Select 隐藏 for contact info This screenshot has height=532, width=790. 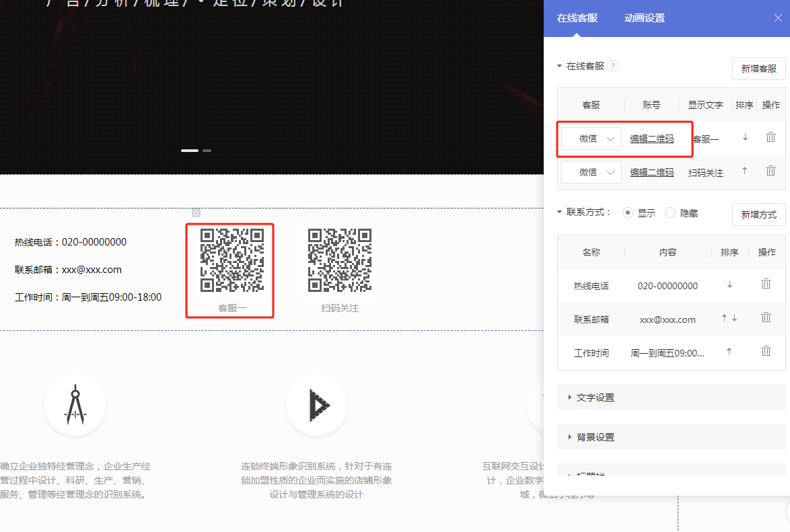pyautogui.click(x=670, y=213)
